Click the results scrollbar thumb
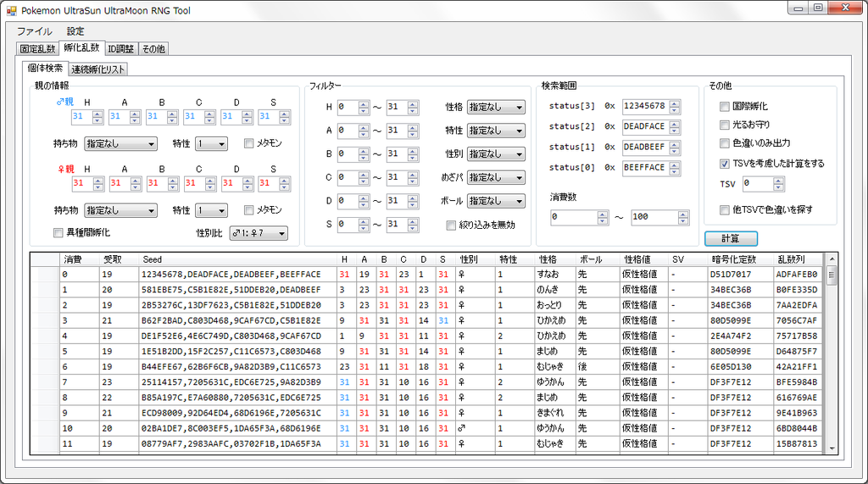The height and width of the screenshot is (484, 868). pos(832,275)
